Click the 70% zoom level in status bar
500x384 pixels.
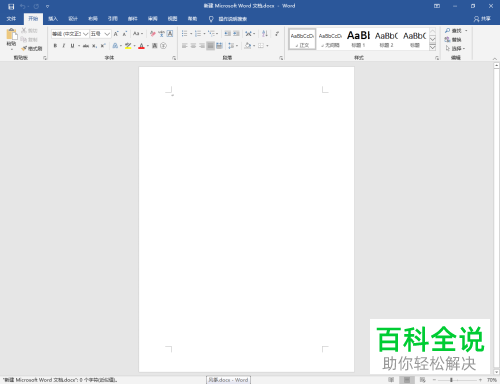click(x=492, y=380)
